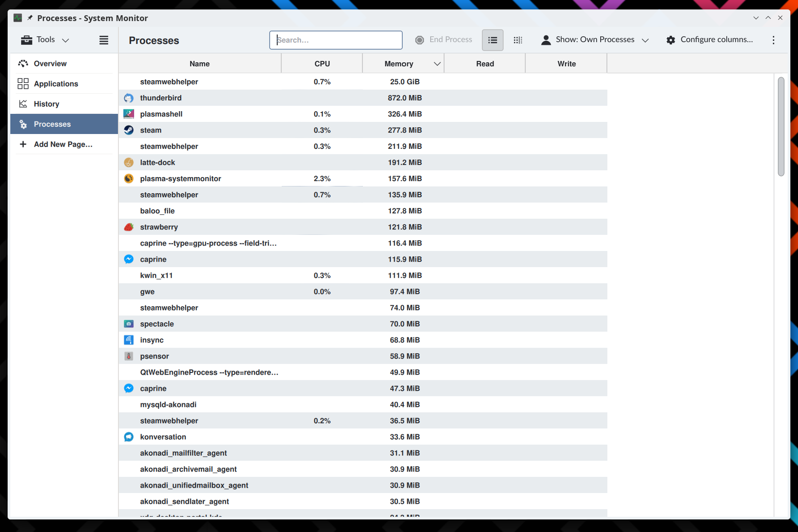798x532 pixels.
Task: Click the vertical scrollbar of the process list
Action: (x=781, y=126)
